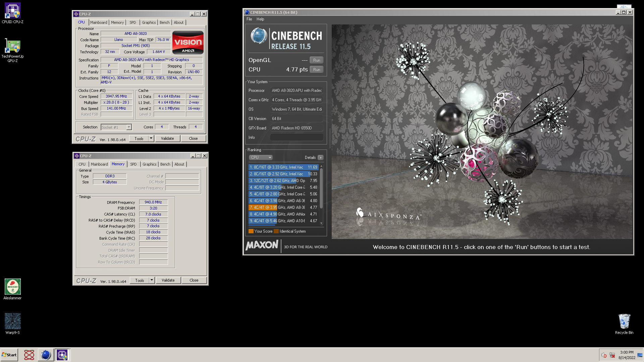Click the Core Speed value 3947.95 MHz
This screenshot has width=644, height=362.
click(x=116, y=97)
